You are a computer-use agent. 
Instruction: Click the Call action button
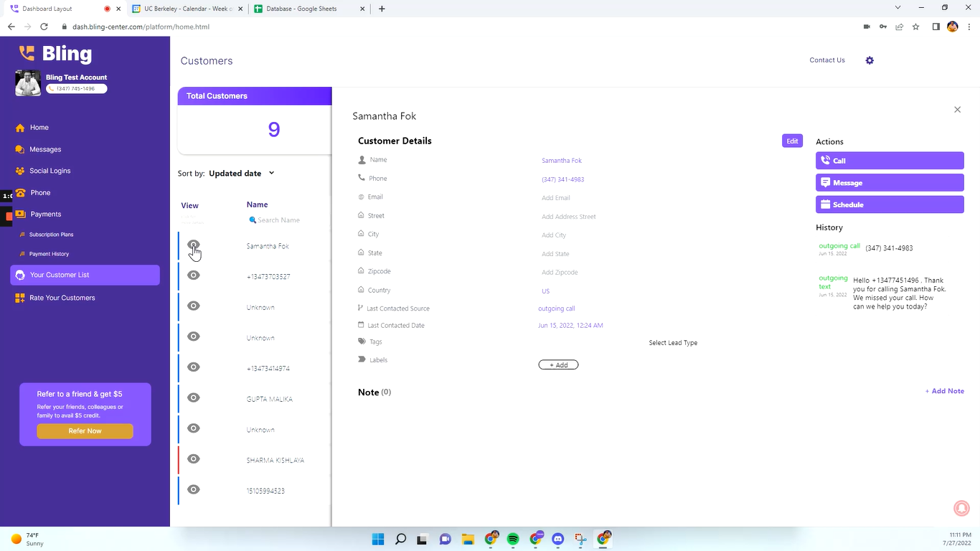(890, 161)
